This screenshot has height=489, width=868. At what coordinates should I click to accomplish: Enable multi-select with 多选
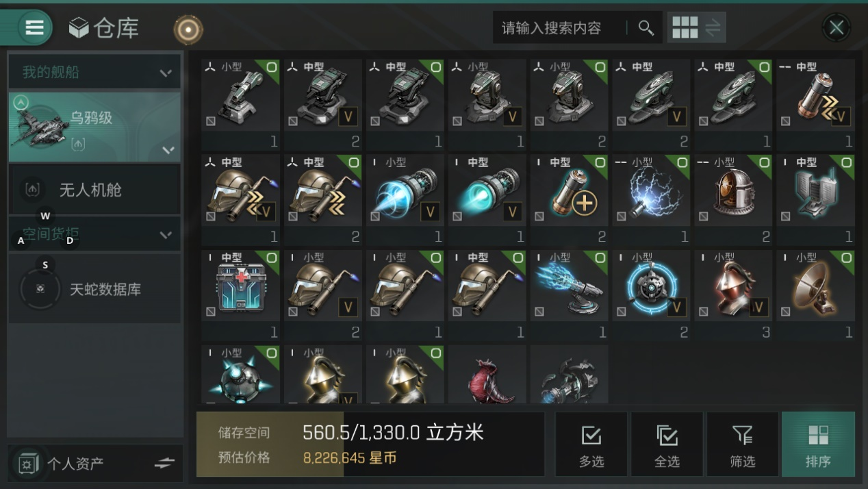click(591, 444)
